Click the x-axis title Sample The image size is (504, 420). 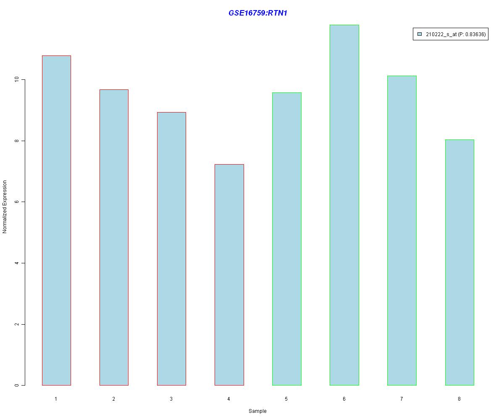[257, 411]
